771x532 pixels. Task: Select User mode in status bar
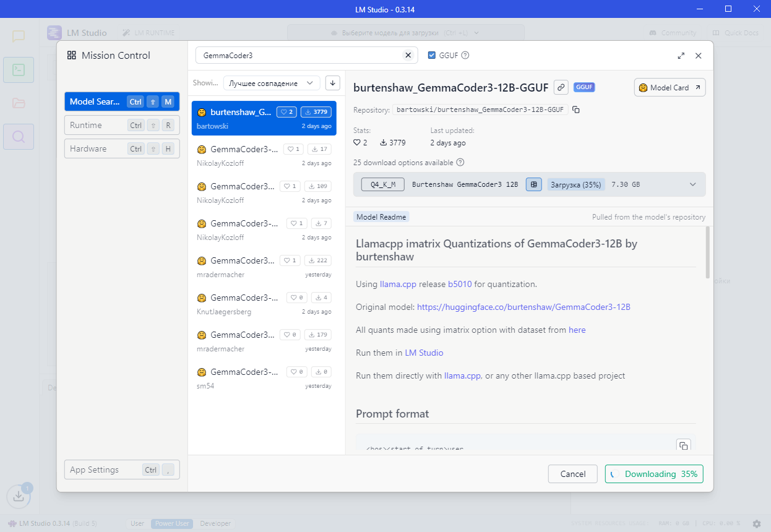click(x=137, y=523)
